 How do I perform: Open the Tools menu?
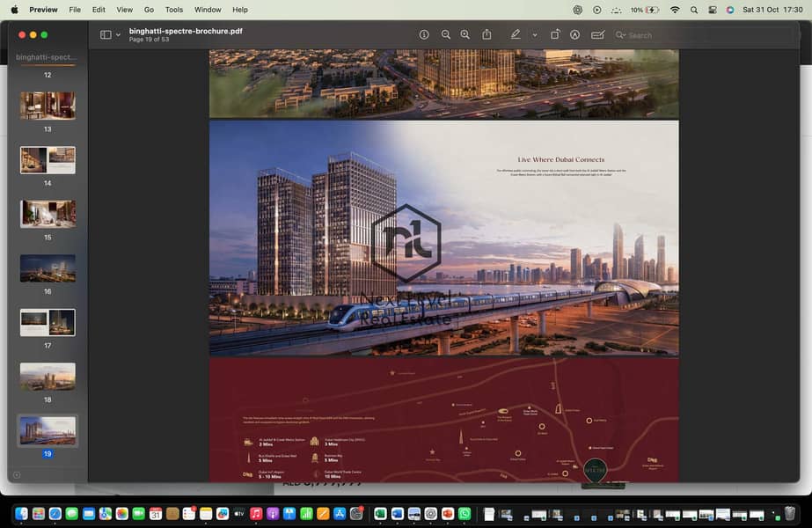pos(174,10)
